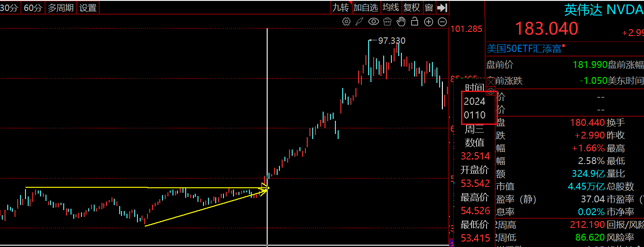Toggle the eye visibility icon

[x=374, y=21]
